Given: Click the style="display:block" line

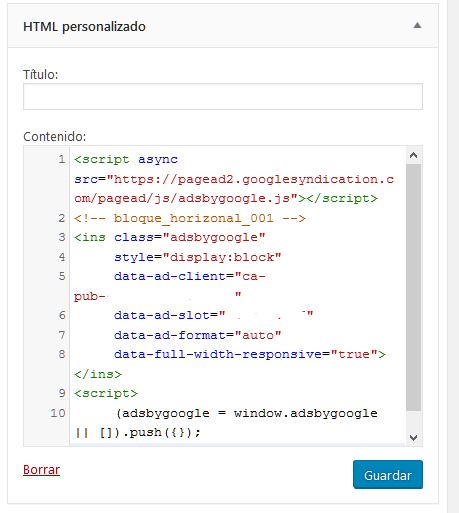Looking at the screenshot, I should click(198, 257).
